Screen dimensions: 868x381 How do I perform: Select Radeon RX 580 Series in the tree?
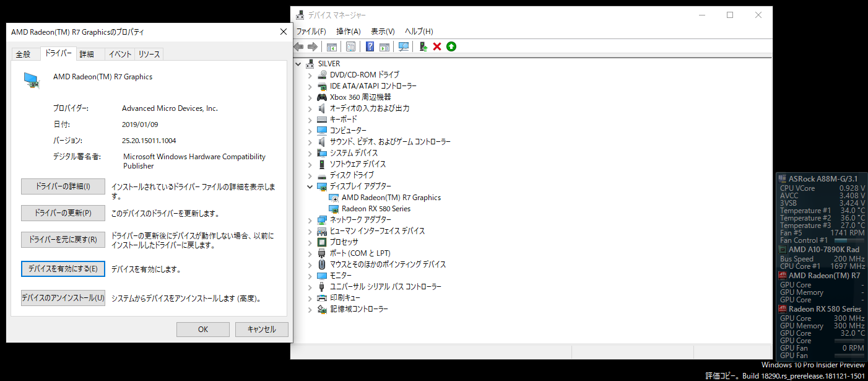click(x=376, y=209)
